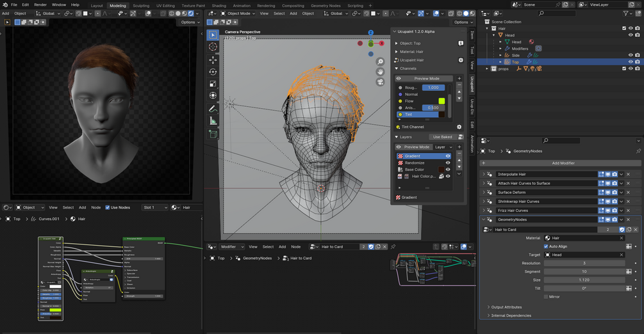Choose the Add Cube tool
This screenshot has height=334, width=644.
coord(213,134)
